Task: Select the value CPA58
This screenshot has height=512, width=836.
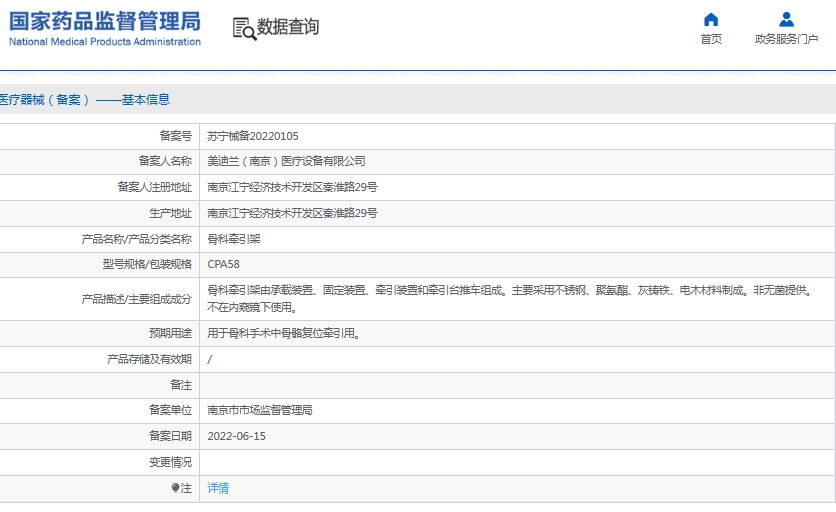Action: pyautogui.click(x=223, y=264)
